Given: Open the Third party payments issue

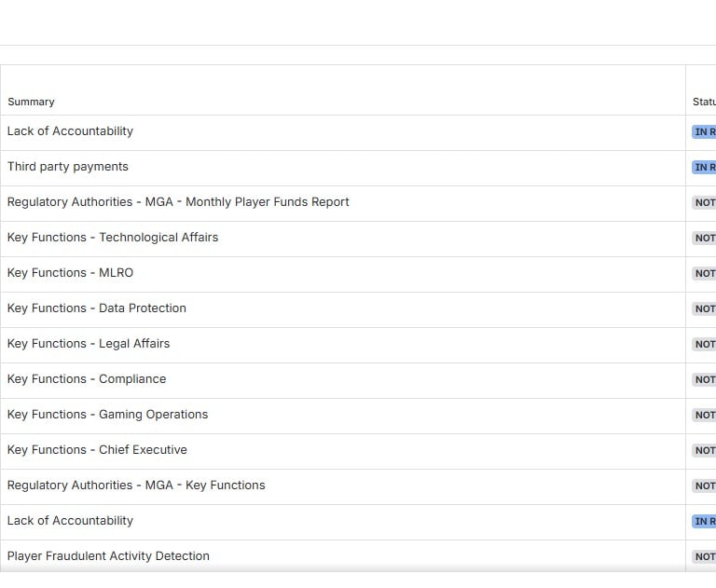Looking at the screenshot, I should point(68,167).
